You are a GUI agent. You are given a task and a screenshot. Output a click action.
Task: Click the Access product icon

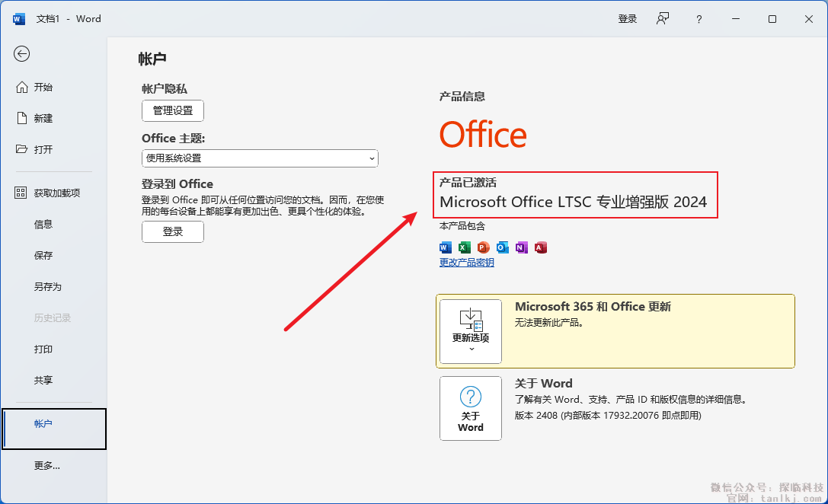[540, 247]
